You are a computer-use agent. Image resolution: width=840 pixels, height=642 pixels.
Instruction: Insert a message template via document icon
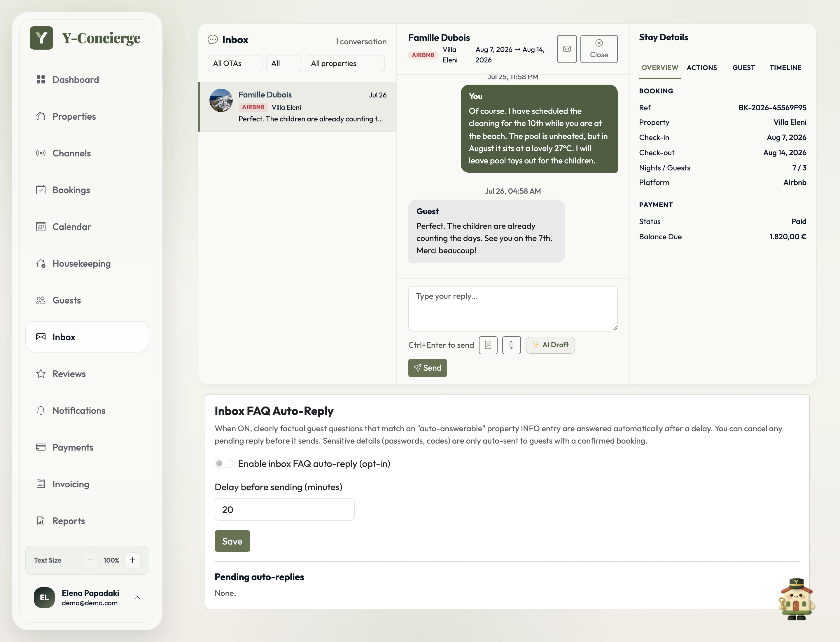point(488,345)
